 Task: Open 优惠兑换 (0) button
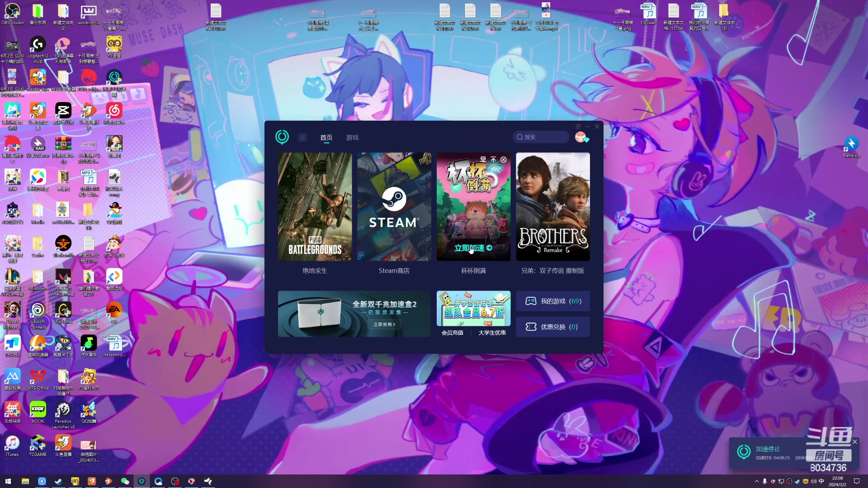(552, 327)
